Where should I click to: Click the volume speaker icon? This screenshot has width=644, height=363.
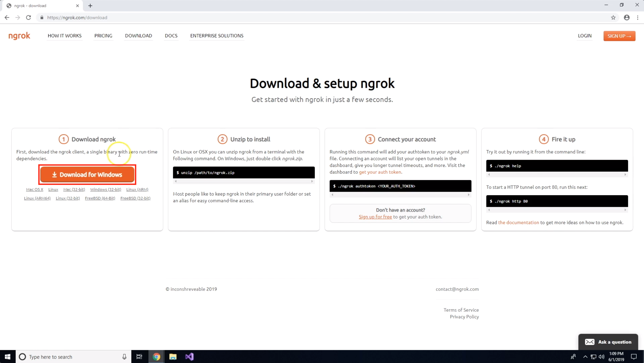click(x=601, y=357)
